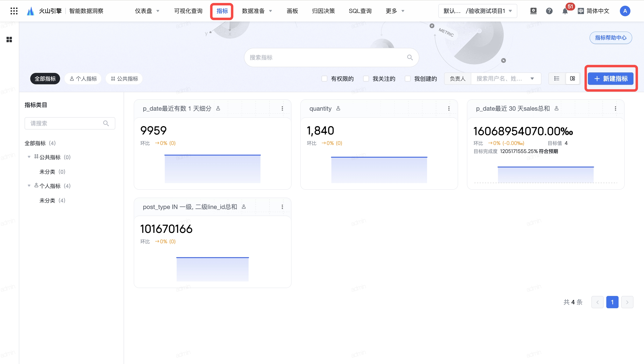644x364 pixels.
Task: Enable the 有权限的 checkbox
Action: click(324, 79)
